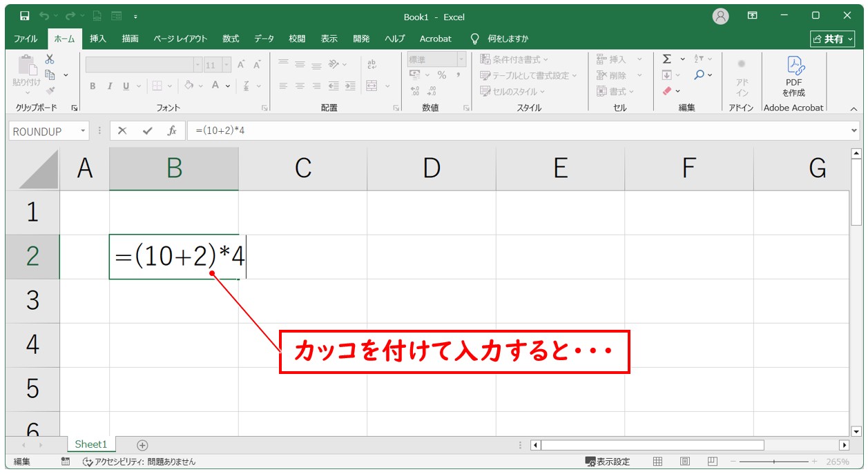Open the 数式 (Formulas) ribbon tab

pyautogui.click(x=231, y=39)
